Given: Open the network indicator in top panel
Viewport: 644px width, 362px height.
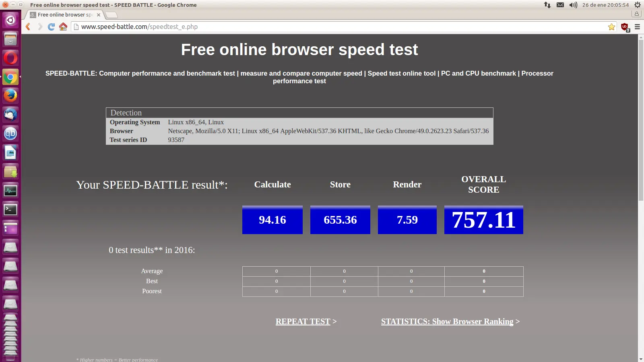Looking at the screenshot, I should (547, 5).
